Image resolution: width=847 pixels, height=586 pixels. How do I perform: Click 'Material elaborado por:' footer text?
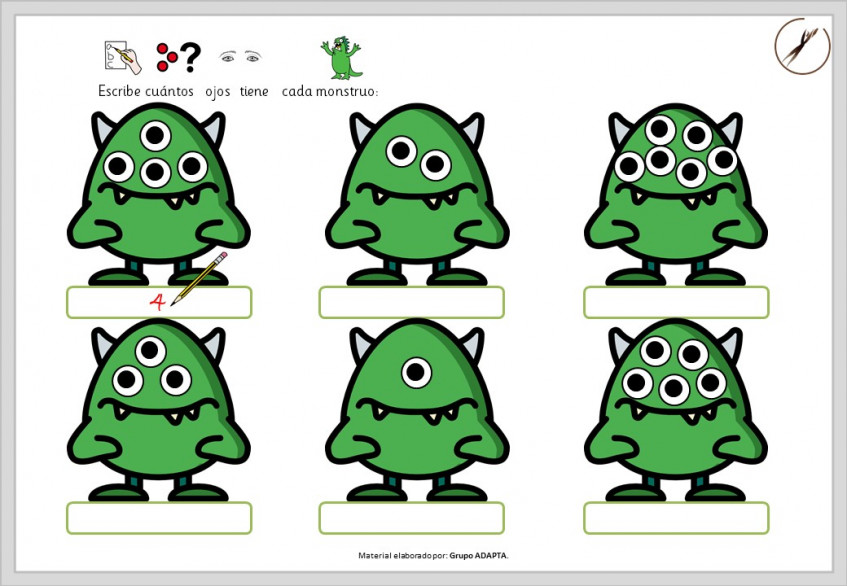click(403, 555)
